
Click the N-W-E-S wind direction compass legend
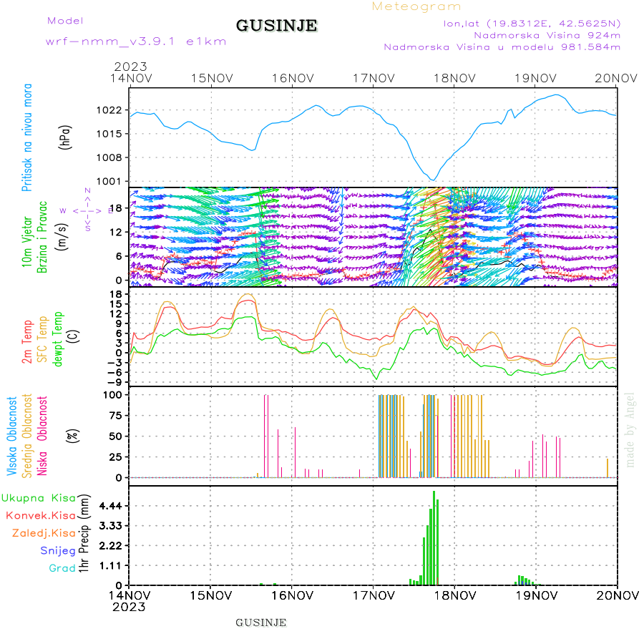pyautogui.click(x=87, y=210)
